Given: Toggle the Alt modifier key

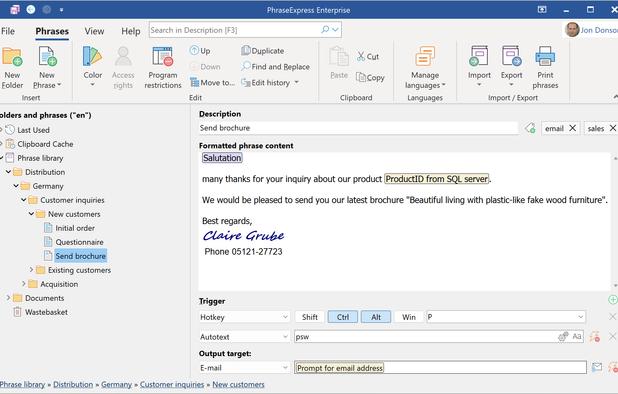Looking at the screenshot, I should [376, 317].
